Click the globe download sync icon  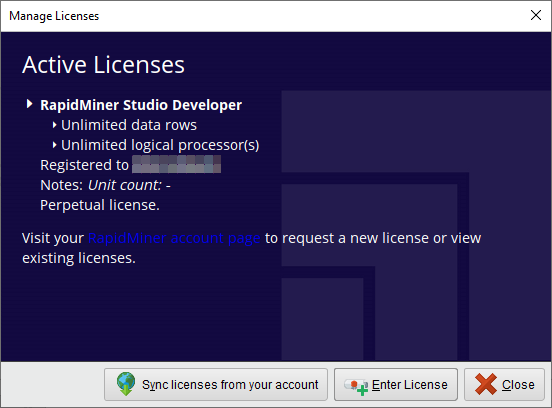coord(126,384)
